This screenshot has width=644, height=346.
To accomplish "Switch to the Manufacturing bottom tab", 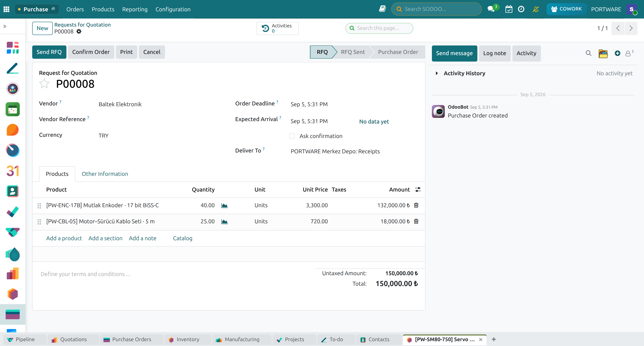I will 242,340.
